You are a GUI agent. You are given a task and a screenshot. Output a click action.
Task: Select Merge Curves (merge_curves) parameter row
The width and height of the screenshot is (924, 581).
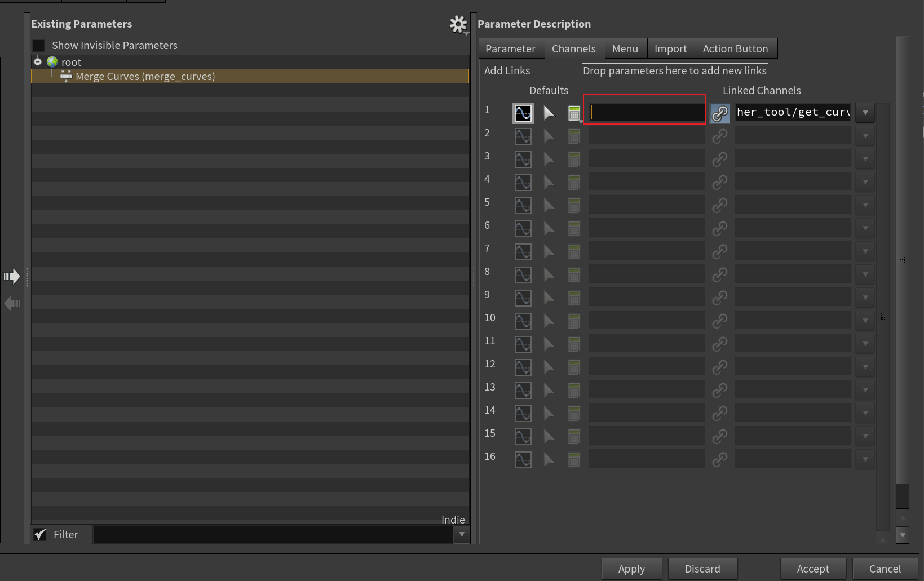pos(250,76)
